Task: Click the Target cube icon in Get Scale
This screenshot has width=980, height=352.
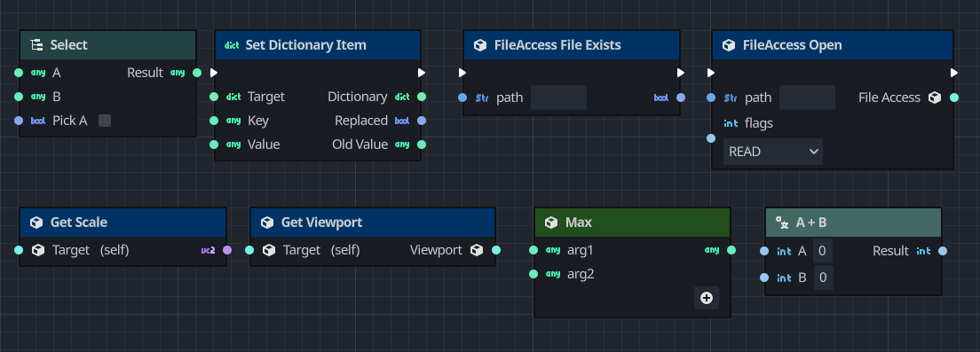Action: point(38,250)
